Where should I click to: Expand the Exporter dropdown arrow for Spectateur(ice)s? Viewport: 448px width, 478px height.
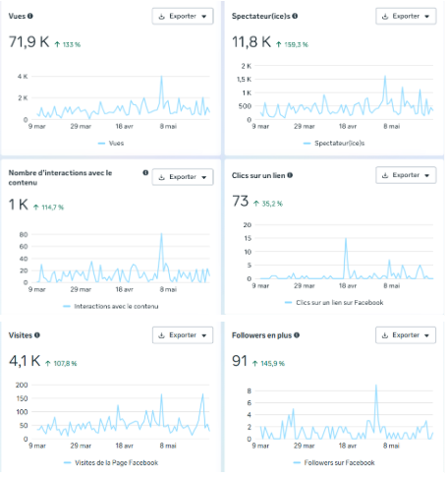pyautogui.click(x=427, y=17)
